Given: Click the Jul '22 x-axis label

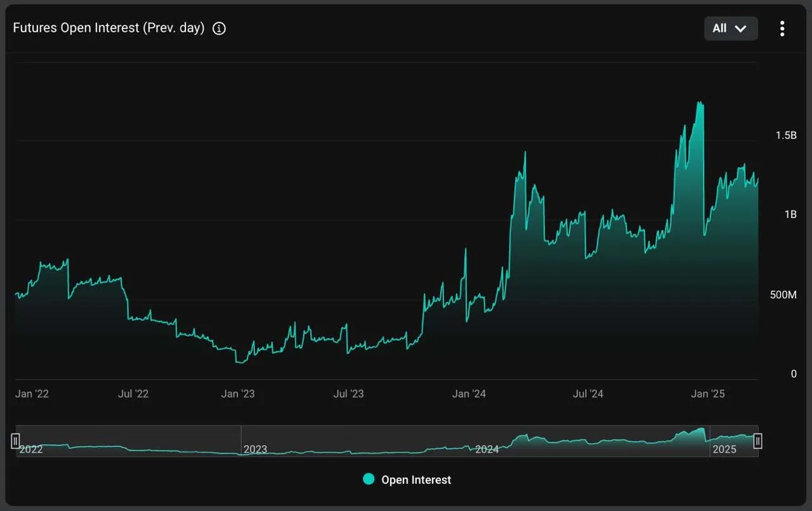Looking at the screenshot, I should pyautogui.click(x=133, y=394).
